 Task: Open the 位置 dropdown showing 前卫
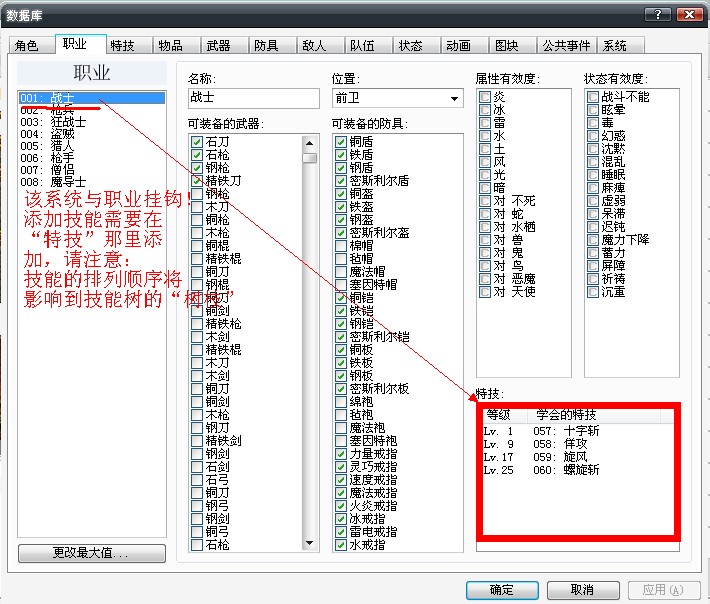pyautogui.click(x=397, y=98)
